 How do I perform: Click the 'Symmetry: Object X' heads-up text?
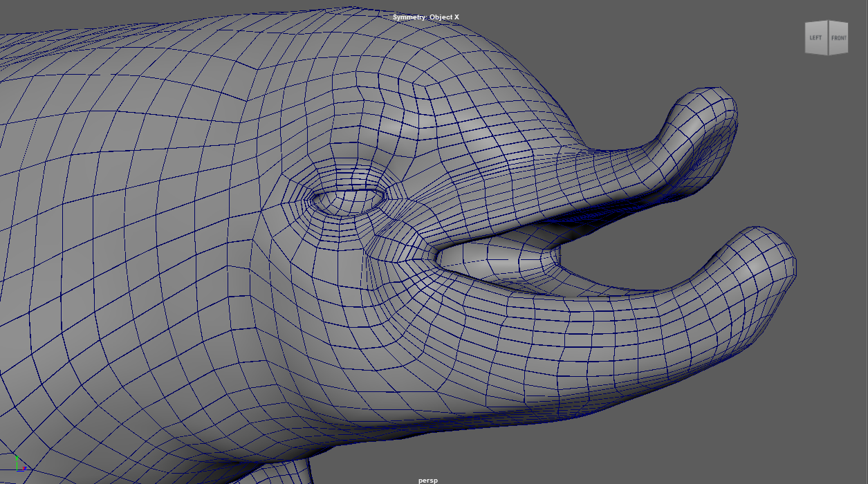(x=426, y=17)
